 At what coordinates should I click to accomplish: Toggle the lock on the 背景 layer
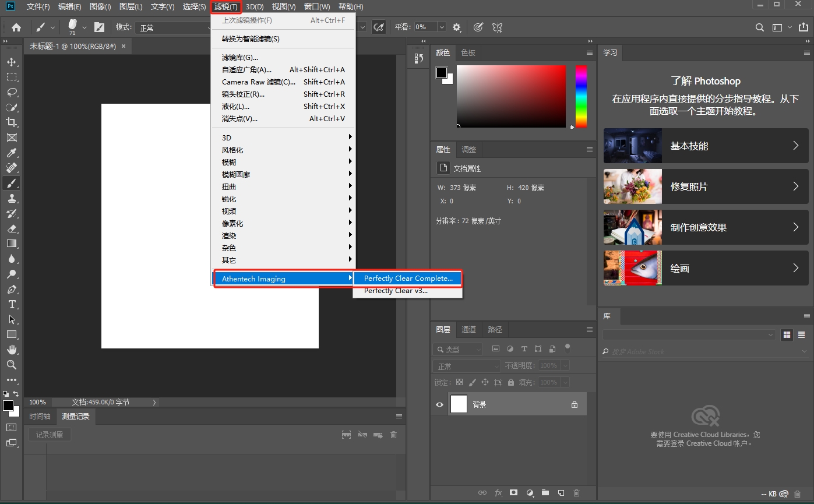pyautogui.click(x=575, y=404)
